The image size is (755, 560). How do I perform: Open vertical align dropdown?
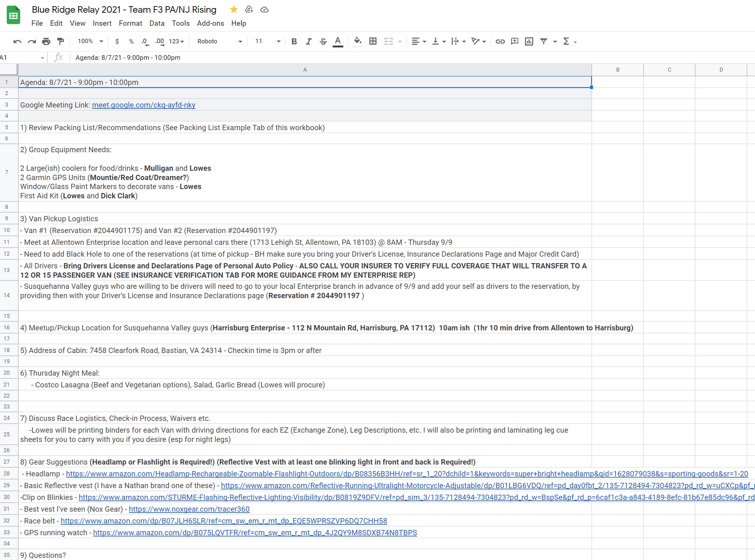[x=439, y=41]
